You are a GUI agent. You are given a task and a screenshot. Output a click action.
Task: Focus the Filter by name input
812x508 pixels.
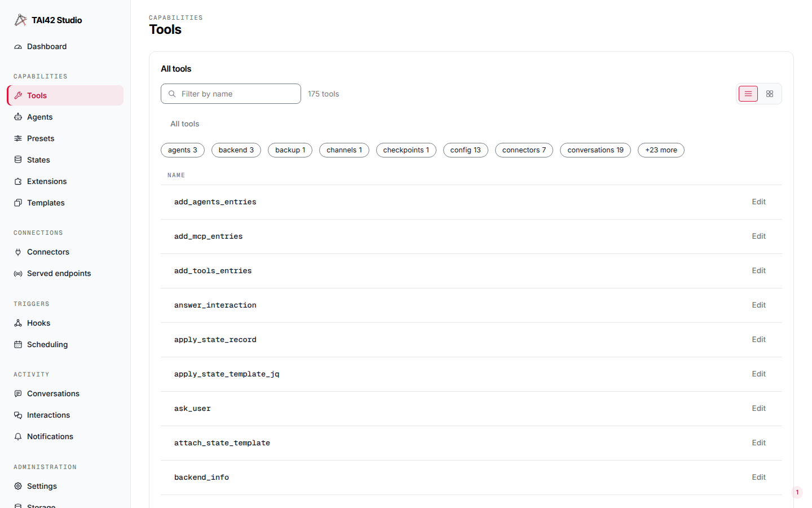pyautogui.click(x=231, y=94)
